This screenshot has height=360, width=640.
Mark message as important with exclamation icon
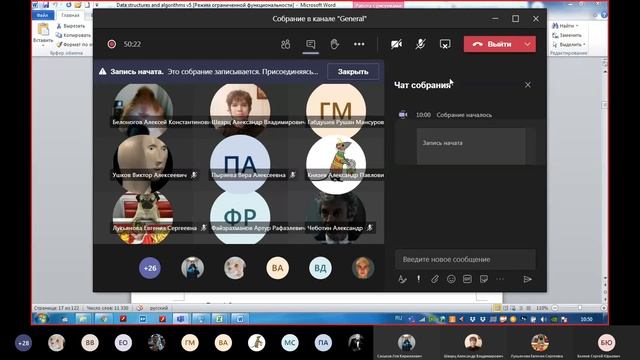tap(418, 279)
